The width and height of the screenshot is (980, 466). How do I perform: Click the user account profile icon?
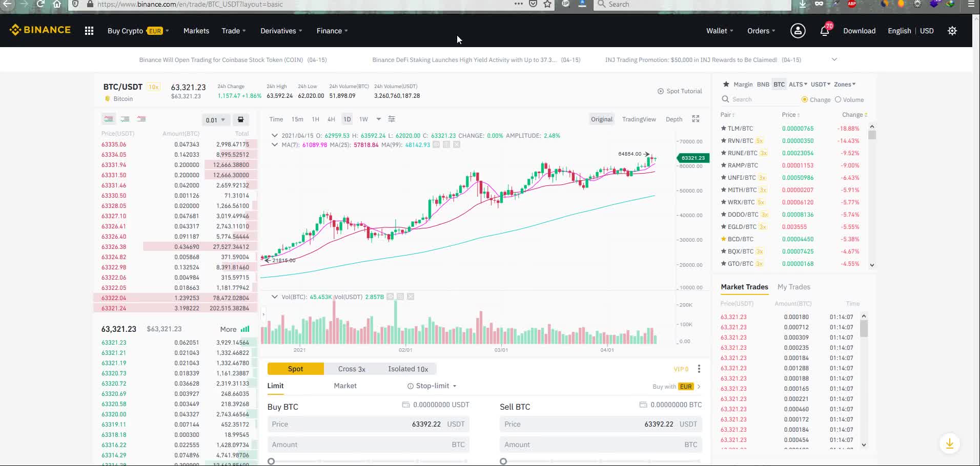tap(798, 31)
